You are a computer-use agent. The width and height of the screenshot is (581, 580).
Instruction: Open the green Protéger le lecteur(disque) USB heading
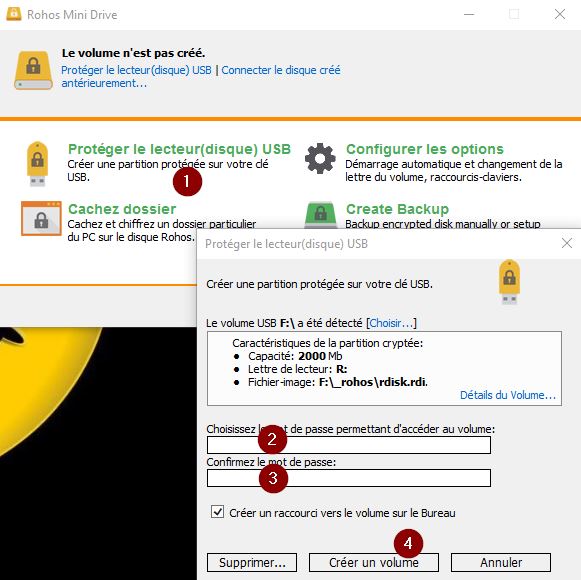point(179,149)
